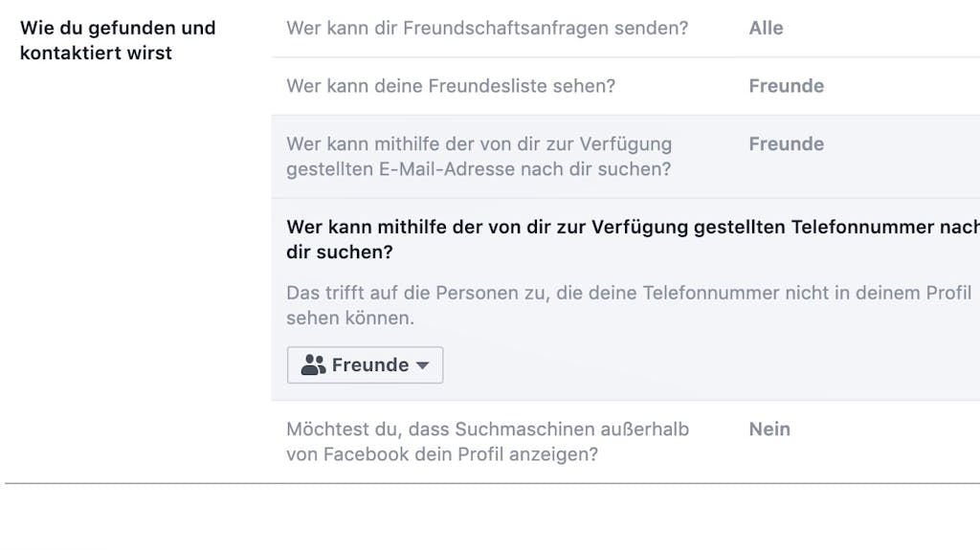Image resolution: width=980 pixels, height=550 pixels.
Task: Click the bold Telefonnummer search heading
Action: tap(633, 239)
